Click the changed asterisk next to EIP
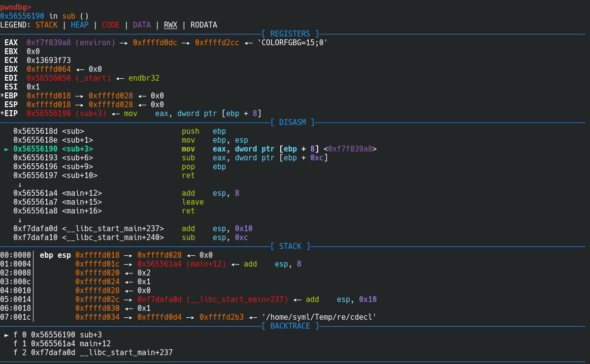This screenshot has height=364, width=590. pyautogui.click(x=2, y=114)
